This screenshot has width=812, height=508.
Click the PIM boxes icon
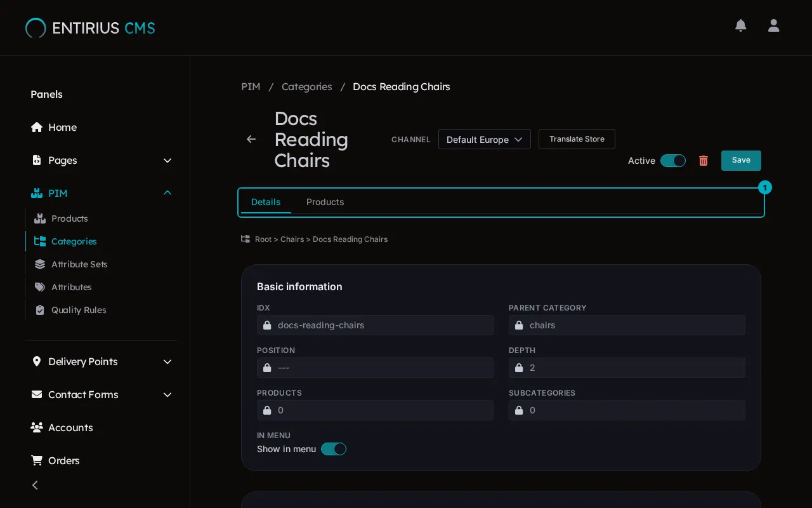pyautogui.click(x=37, y=193)
